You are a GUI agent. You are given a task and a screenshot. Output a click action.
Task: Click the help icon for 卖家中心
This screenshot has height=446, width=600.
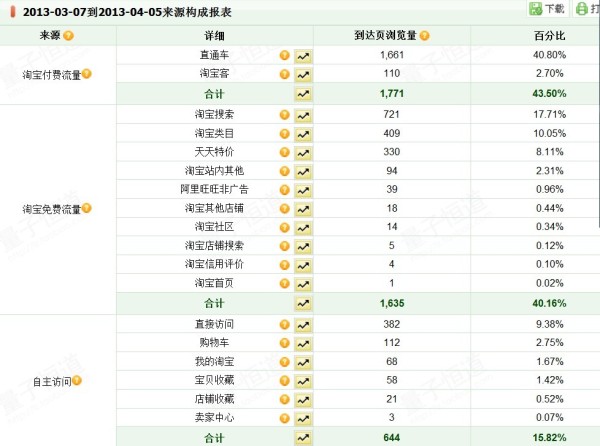[285, 418]
